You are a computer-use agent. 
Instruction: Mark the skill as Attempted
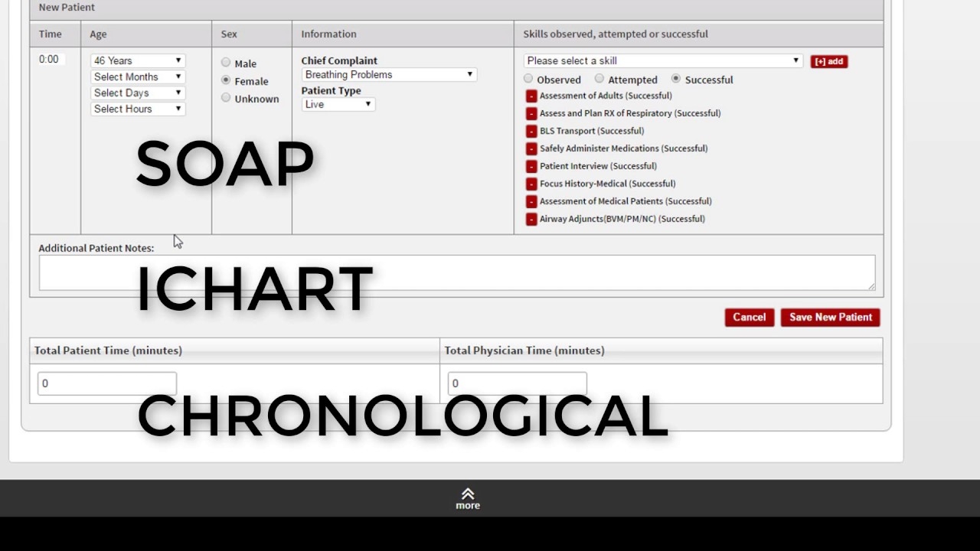599,78
